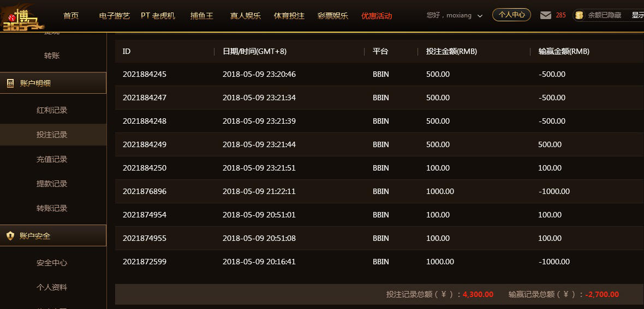644x309 pixels.
Task: Open the mail envelope icon
Action: 545,16
